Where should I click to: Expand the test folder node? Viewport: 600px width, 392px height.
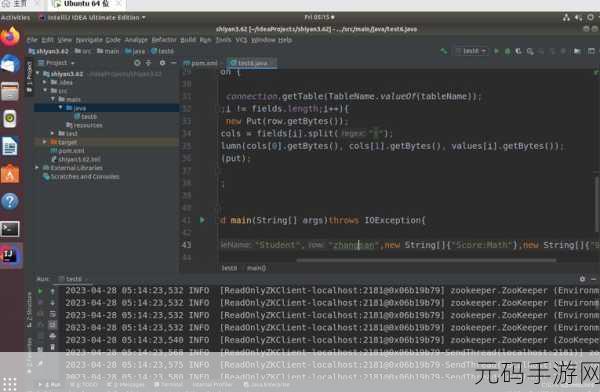[53, 133]
